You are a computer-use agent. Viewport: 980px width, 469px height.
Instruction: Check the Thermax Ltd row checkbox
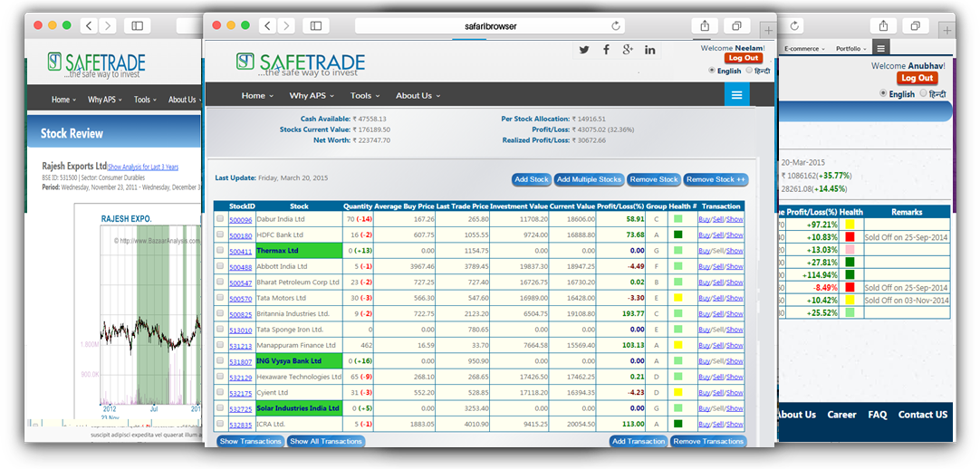click(220, 251)
